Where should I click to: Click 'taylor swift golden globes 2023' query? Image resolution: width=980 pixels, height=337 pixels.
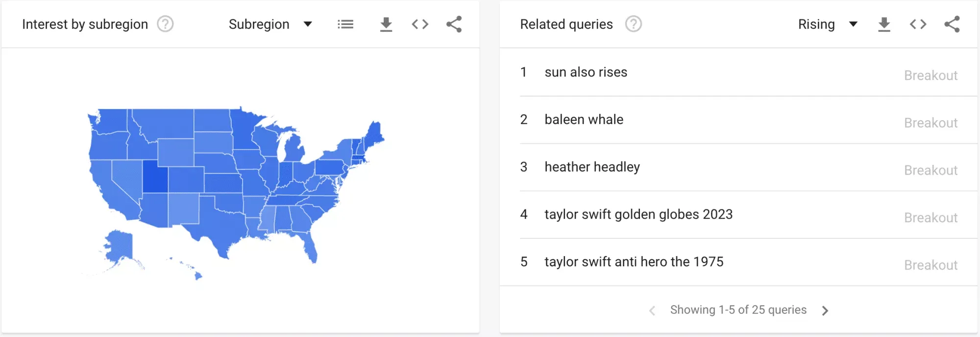click(638, 214)
